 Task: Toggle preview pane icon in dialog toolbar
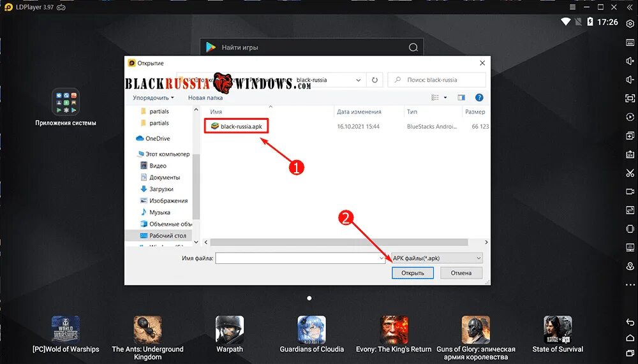pyautogui.click(x=461, y=98)
